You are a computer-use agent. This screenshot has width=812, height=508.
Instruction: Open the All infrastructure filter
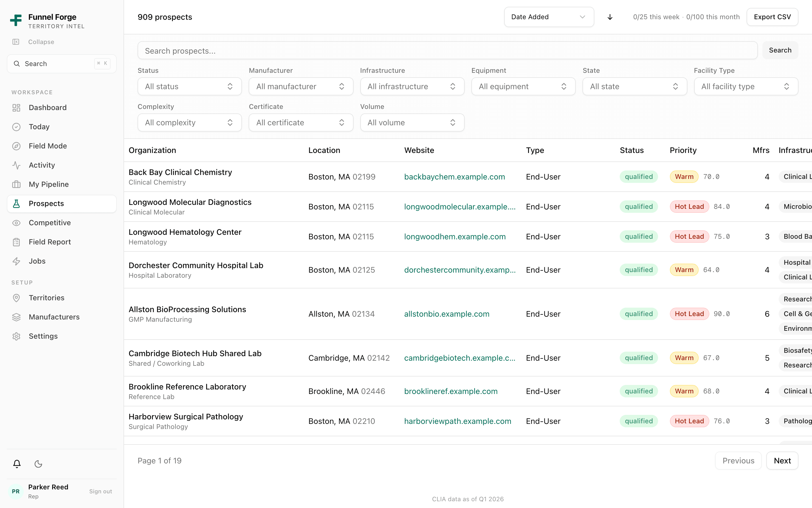click(x=412, y=86)
